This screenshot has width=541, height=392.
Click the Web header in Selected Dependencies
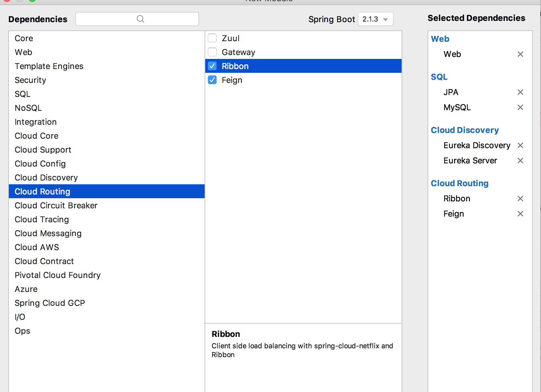tap(440, 39)
